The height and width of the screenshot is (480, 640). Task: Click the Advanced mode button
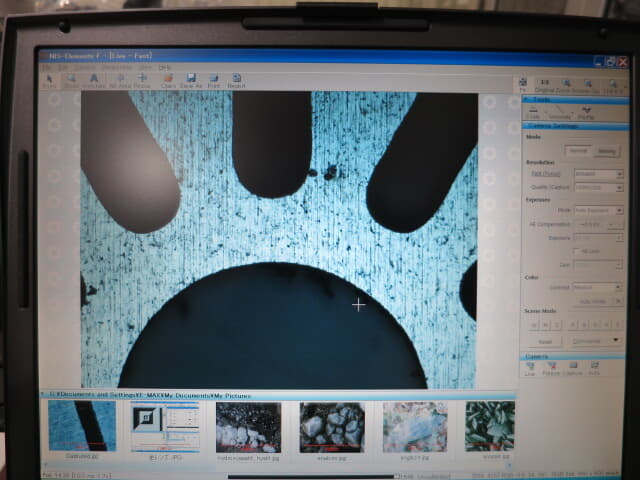607,151
